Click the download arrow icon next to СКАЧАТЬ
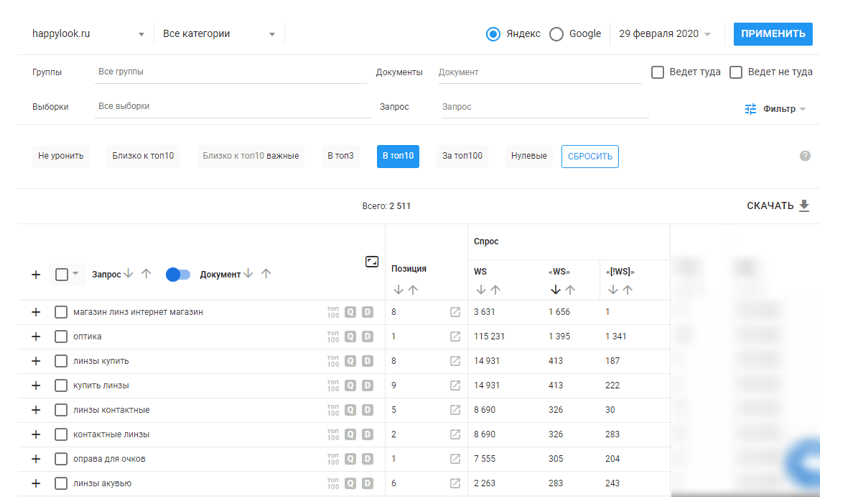Screen dimensions: 851x497 point(804,206)
